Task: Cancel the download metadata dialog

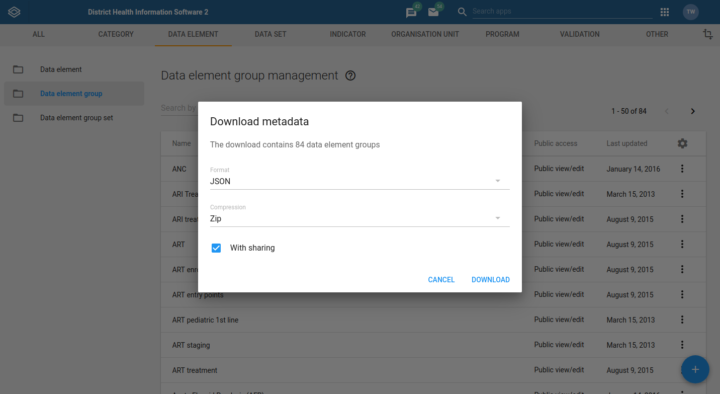Action: click(441, 280)
